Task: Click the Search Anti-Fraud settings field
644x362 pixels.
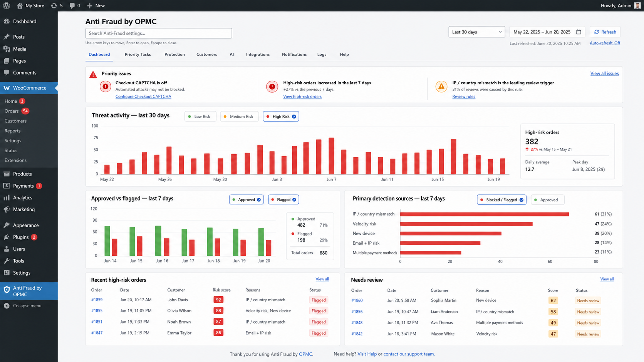Action: [159, 33]
